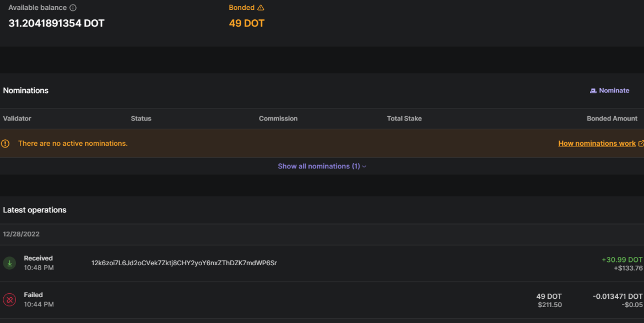Click the Bonded warning triangle icon
This screenshot has height=323, width=644.
[x=261, y=8]
